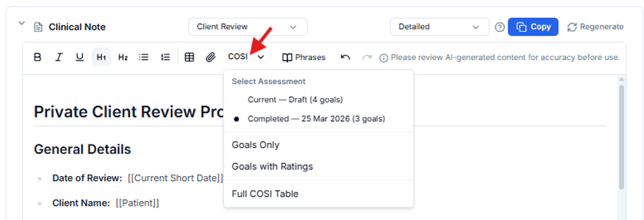
Task: Click the attachment paperclip icon
Action: [210, 57]
